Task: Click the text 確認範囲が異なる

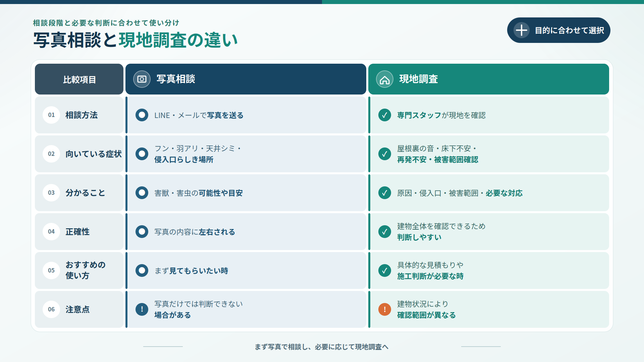Action: tap(427, 315)
